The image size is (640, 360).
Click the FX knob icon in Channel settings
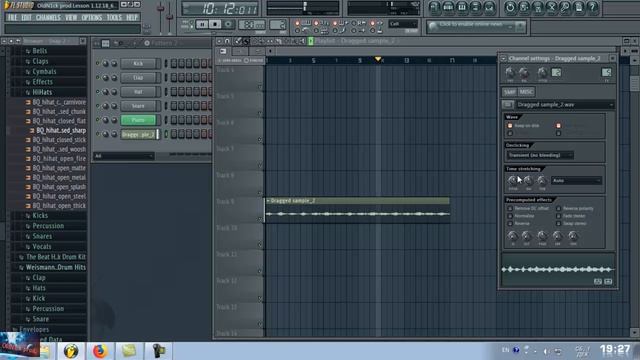[x=607, y=73]
